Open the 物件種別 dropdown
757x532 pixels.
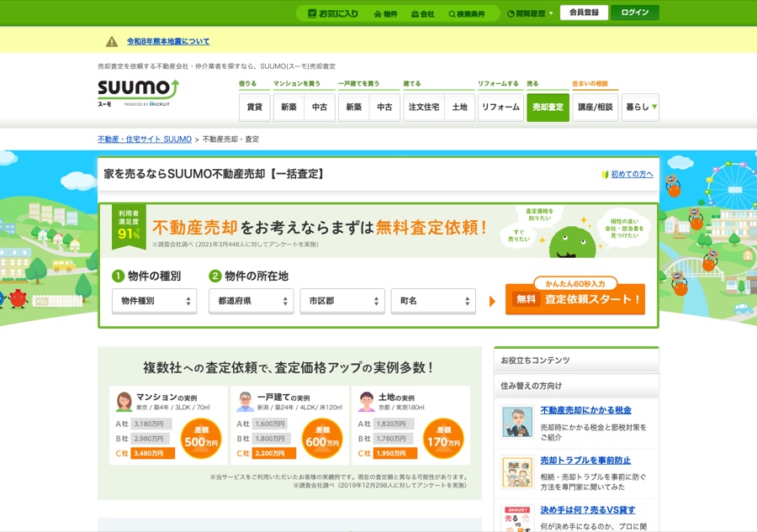pos(155,301)
